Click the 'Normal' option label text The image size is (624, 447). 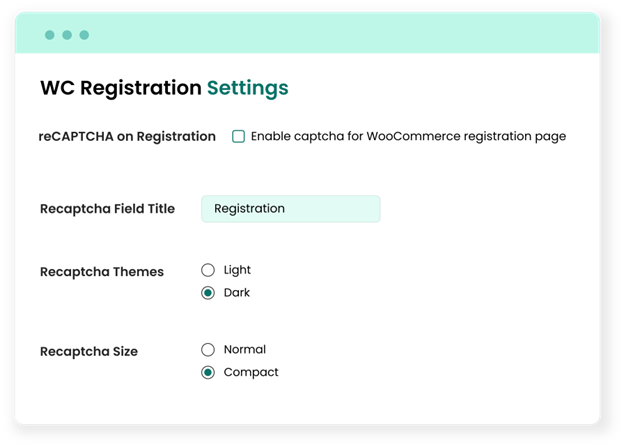pos(245,350)
